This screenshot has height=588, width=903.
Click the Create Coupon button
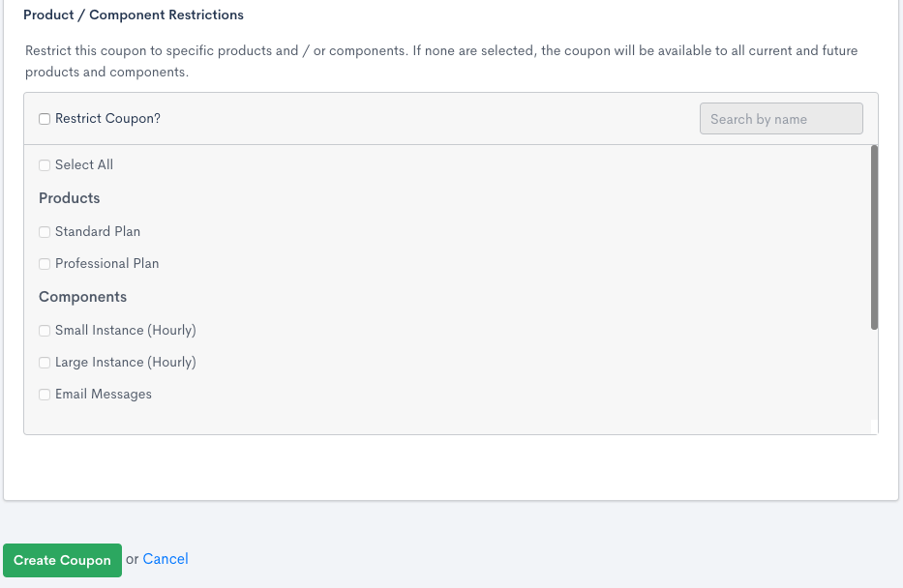pyautogui.click(x=62, y=560)
